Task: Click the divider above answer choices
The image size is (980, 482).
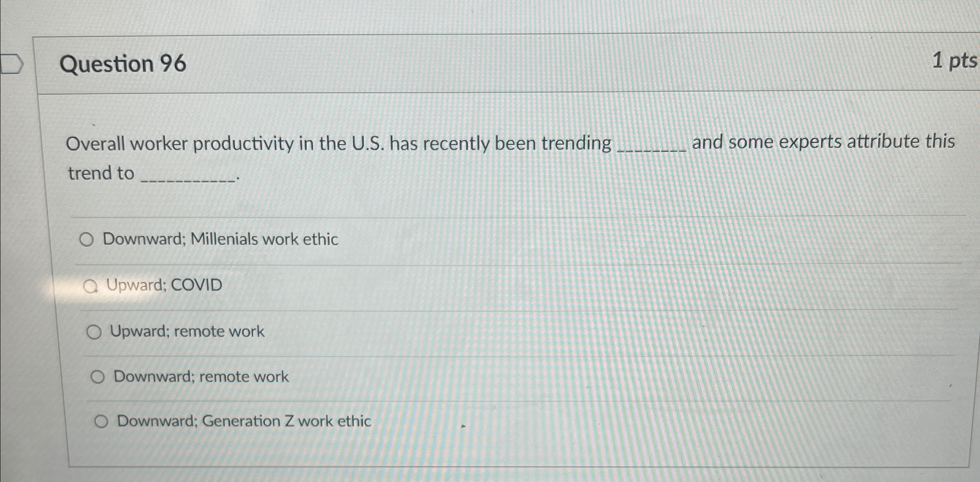Action: point(489,217)
